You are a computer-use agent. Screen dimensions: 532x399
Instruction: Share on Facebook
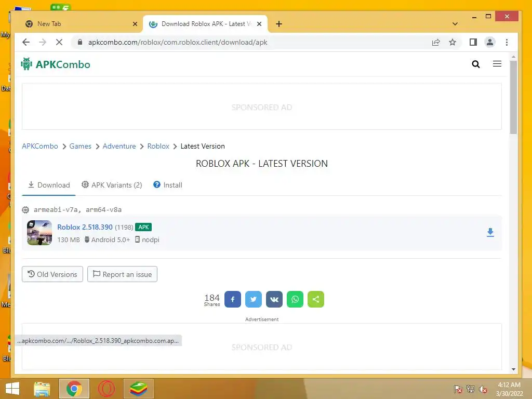233,299
